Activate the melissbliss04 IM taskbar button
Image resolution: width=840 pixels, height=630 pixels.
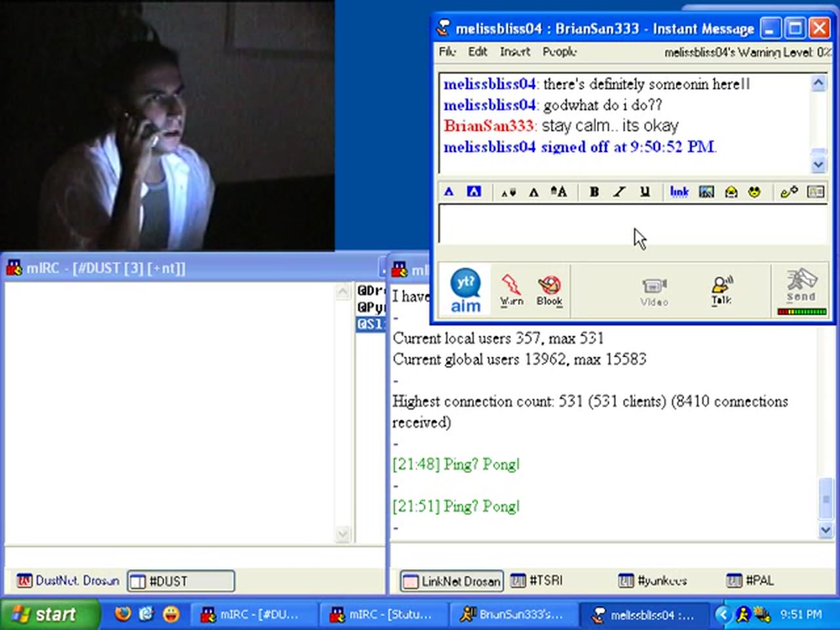pos(644,615)
